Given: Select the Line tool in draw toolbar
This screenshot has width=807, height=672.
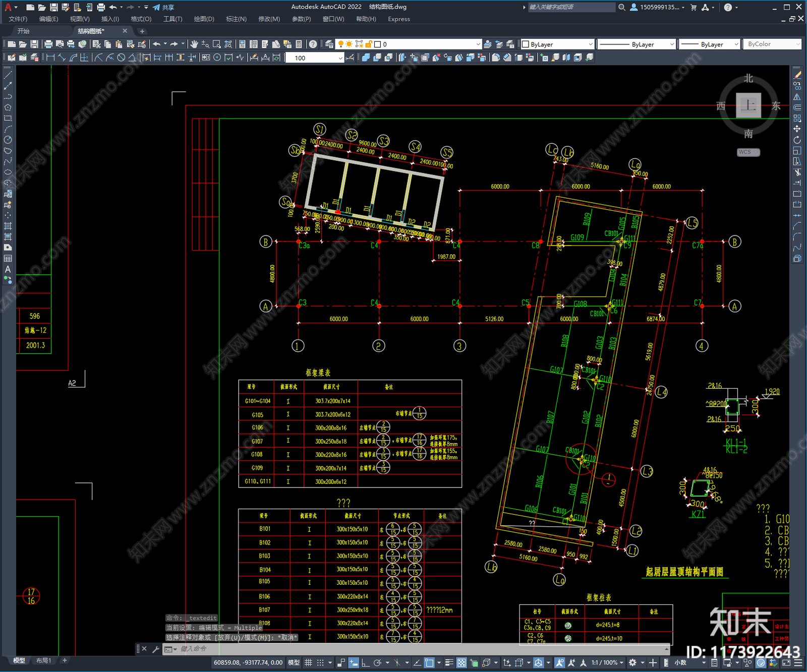Looking at the screenshot, I should click(8, 75).
